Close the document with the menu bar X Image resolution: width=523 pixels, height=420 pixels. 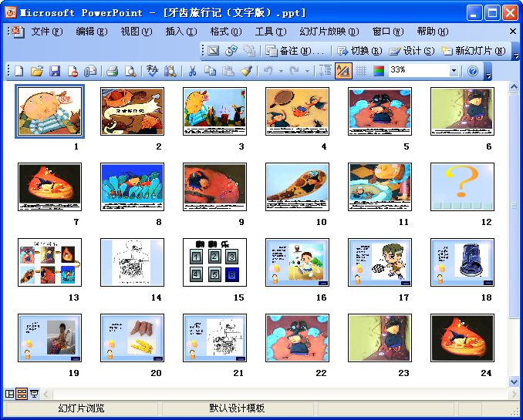point(513,32)
